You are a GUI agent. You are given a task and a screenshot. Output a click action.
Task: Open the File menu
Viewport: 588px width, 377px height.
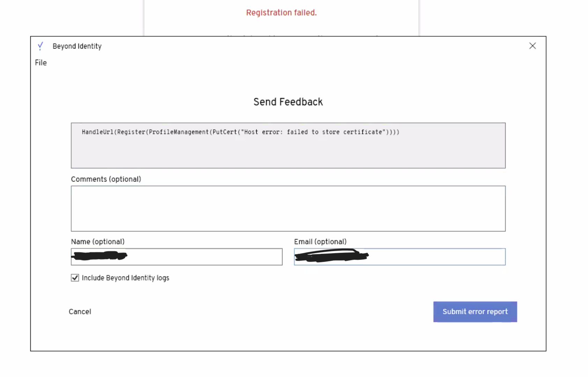pyautogui.click(x=41, y=63)
